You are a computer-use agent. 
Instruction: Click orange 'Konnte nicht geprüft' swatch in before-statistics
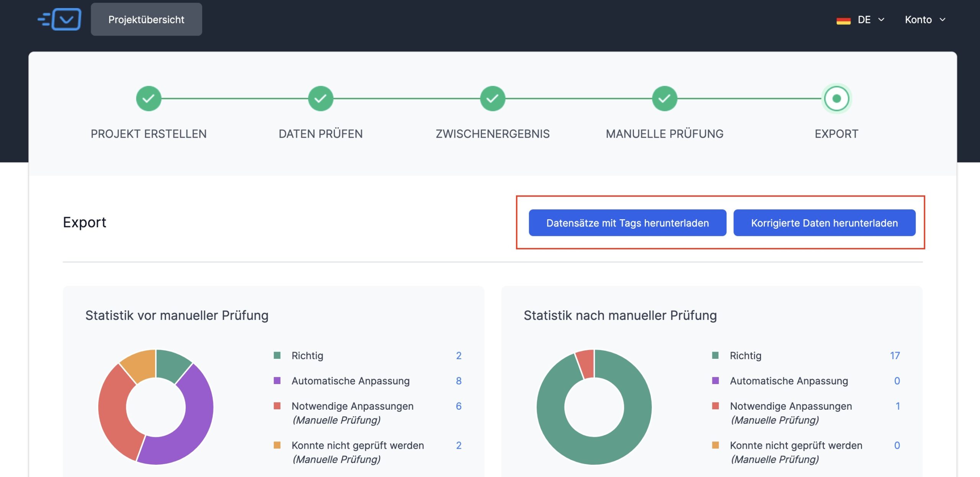click(277, 445)
